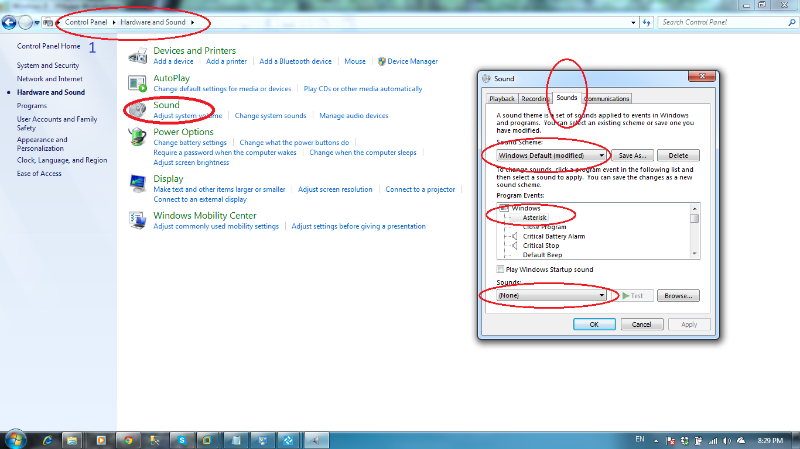Click Adjust screen resolution link

335,189
